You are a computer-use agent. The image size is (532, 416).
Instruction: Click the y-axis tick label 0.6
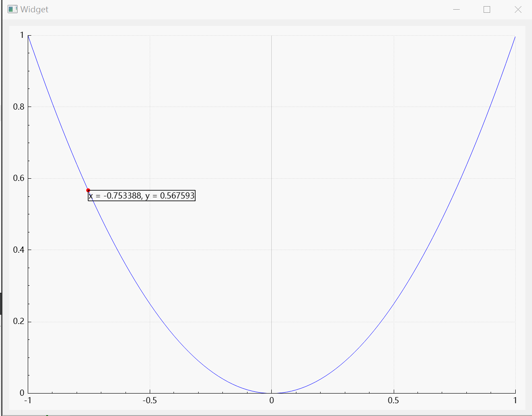tap(18, 178)
